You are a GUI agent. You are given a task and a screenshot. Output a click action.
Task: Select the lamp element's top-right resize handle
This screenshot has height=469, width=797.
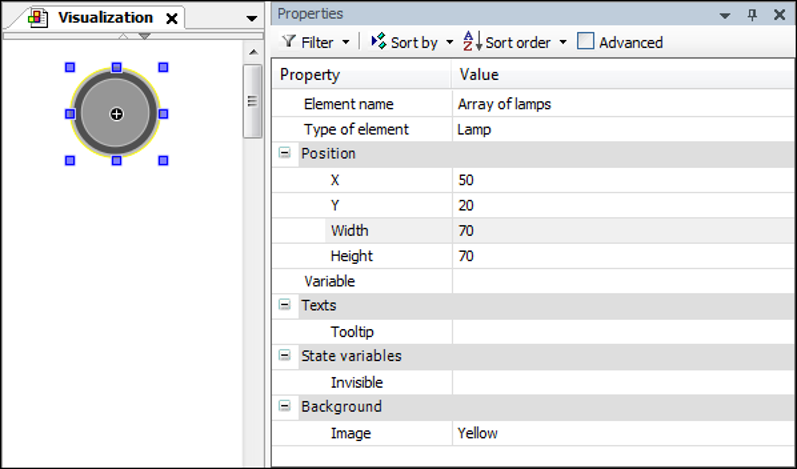(x=163, y=67)
